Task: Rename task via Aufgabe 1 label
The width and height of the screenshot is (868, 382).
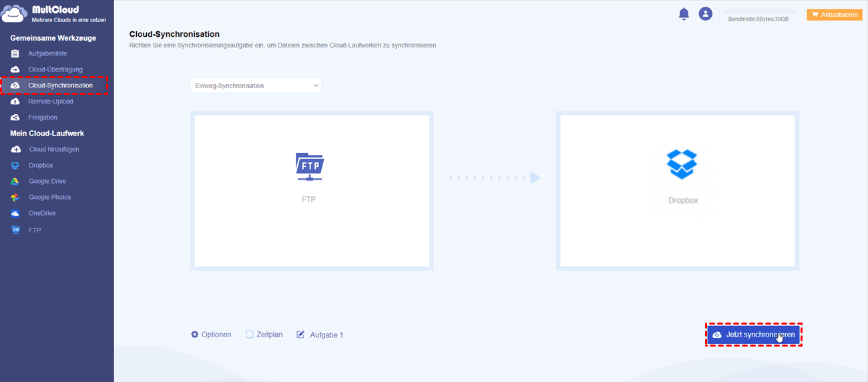Action: pyautogui.click(x=327, y=335)
